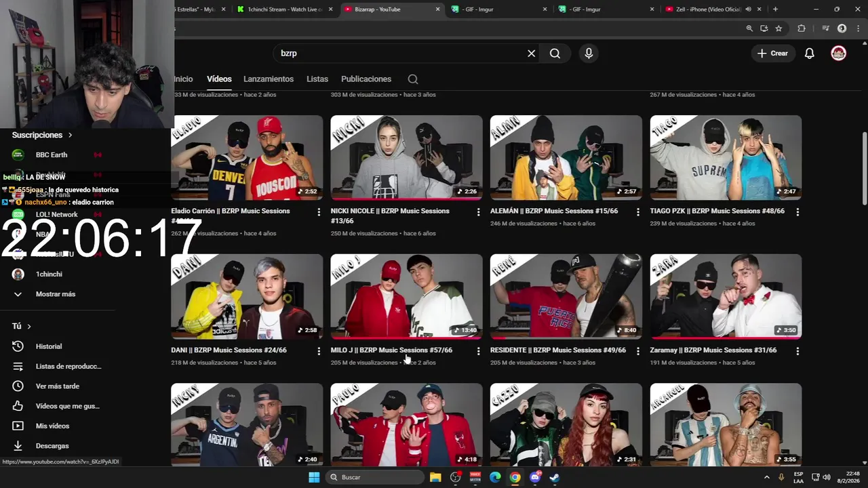The width and height of the screenshot is (868, 488).
Task: Bookmark this page with the star icon
Action: coord(778,28)
